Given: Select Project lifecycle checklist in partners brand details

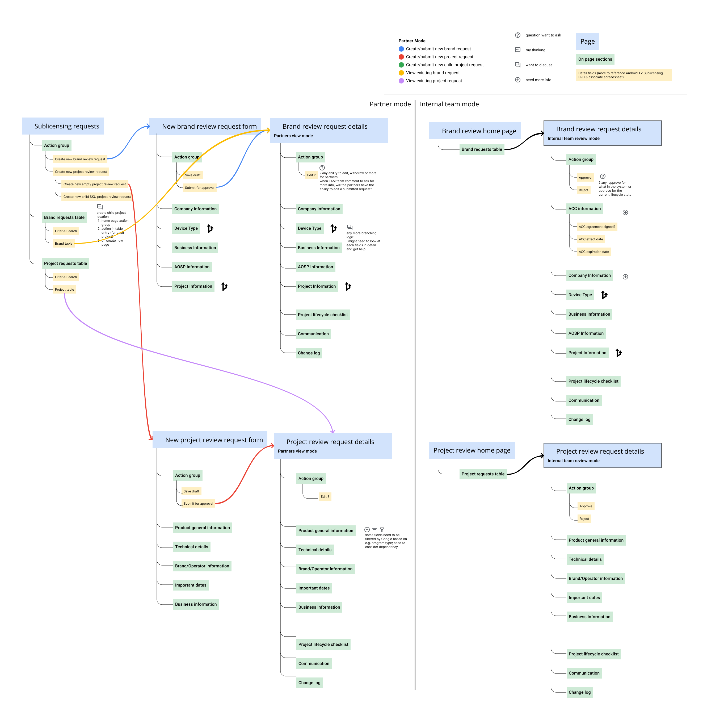Looking at the screenshot, I should tap(322, 315).
